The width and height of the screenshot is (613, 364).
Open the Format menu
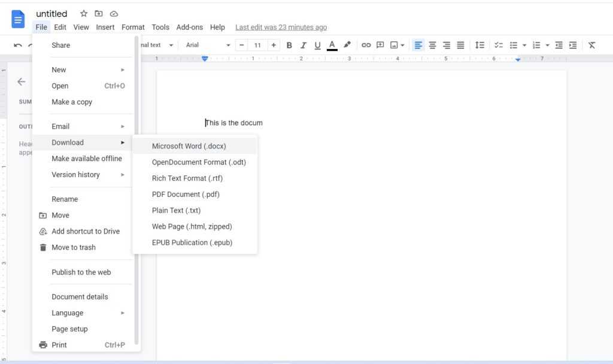[x=133, y=27]
